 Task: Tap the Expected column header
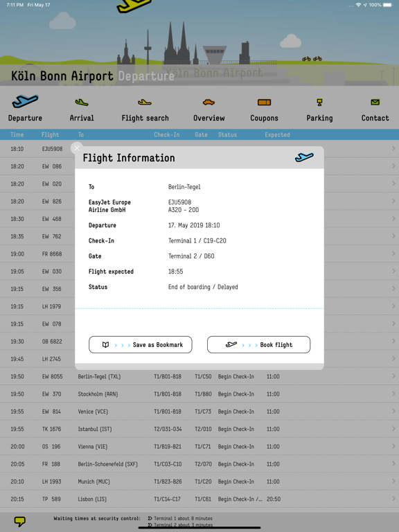coord(277,134)
